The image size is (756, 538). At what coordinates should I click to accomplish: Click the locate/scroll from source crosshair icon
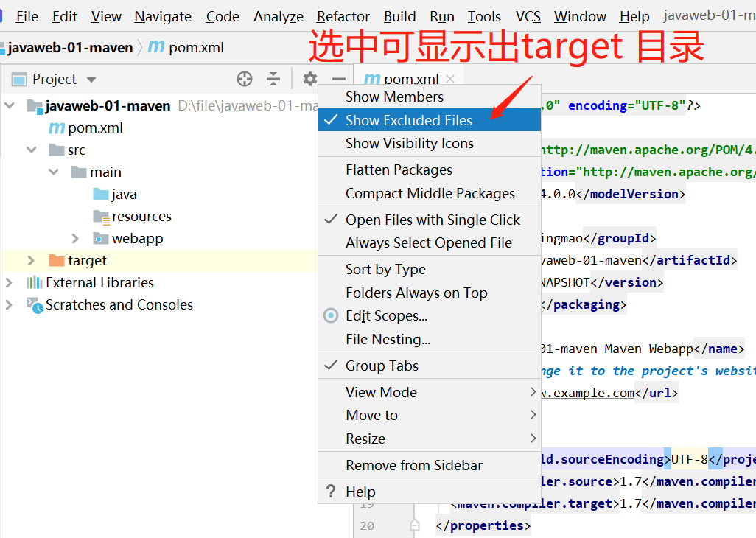(x=245, y=79)
